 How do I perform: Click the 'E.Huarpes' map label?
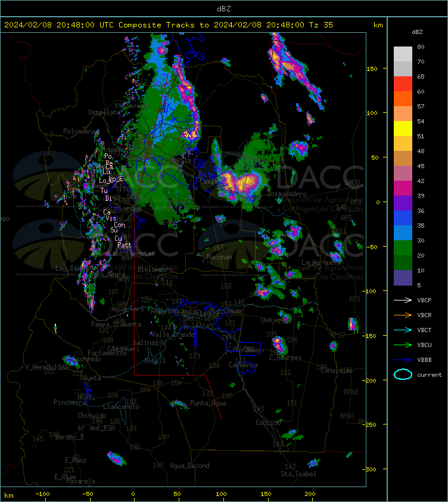[285, 358]
